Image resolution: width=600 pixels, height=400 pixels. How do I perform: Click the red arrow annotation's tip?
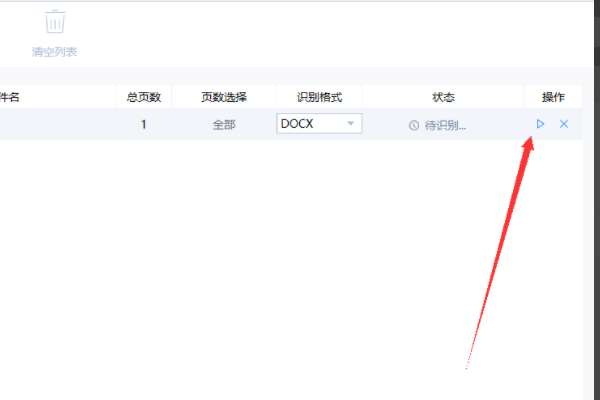pyautogui.click(x=530, y=139)
